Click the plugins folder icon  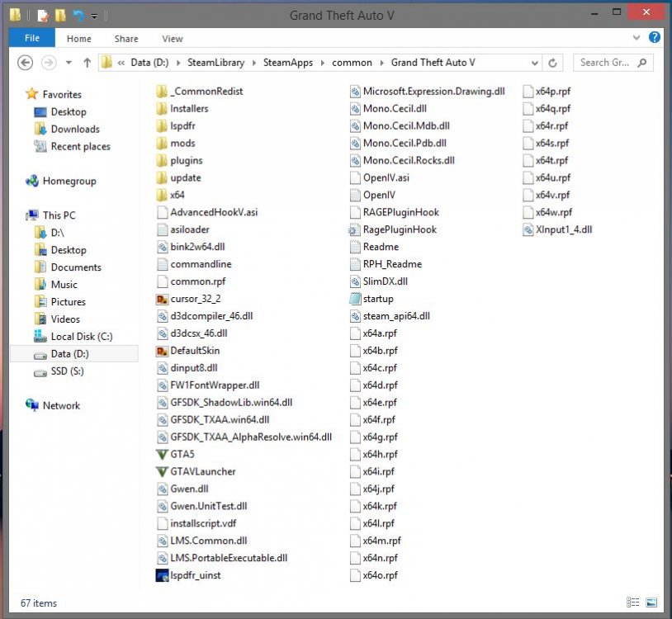tap(162, 161)
